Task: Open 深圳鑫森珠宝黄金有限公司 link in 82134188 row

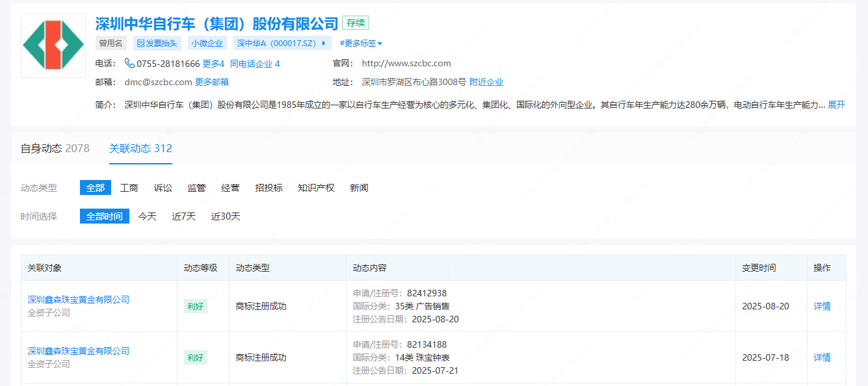Action: [x=79, y=351]
